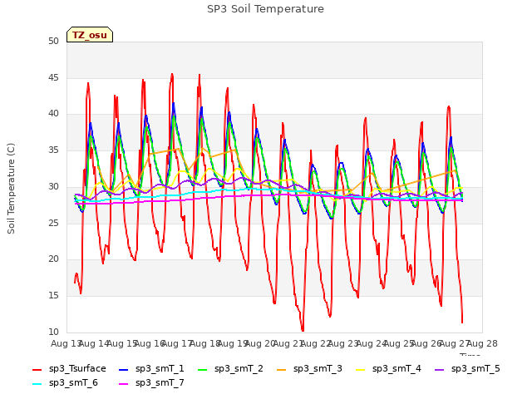Toggle sp3_smT_7 legend entry
Screen dimensions: 532x399
click(x=151, y=383)
